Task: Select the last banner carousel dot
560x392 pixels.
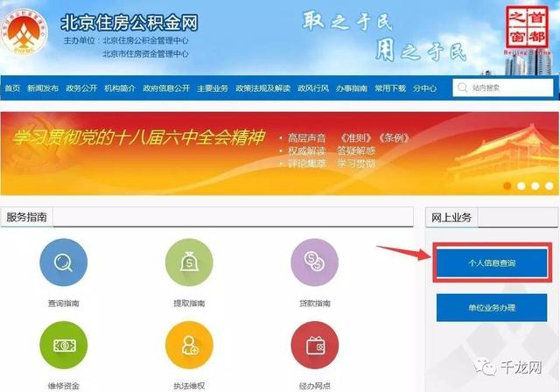Action: [549, 185]
